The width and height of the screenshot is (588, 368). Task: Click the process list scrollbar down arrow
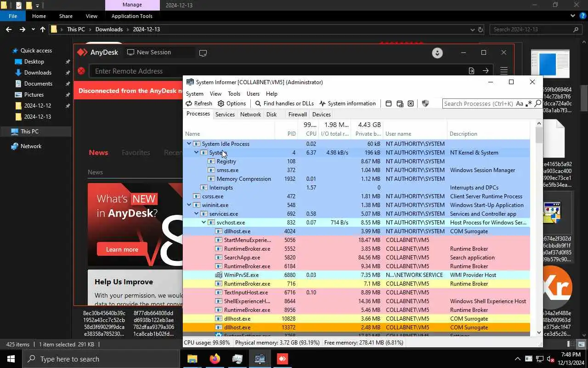539,332
